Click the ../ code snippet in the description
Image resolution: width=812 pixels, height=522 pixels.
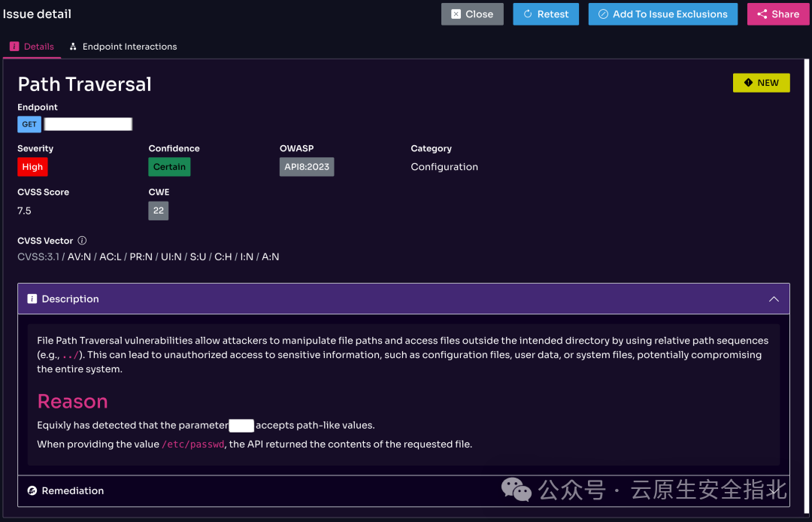pos(70,355)
